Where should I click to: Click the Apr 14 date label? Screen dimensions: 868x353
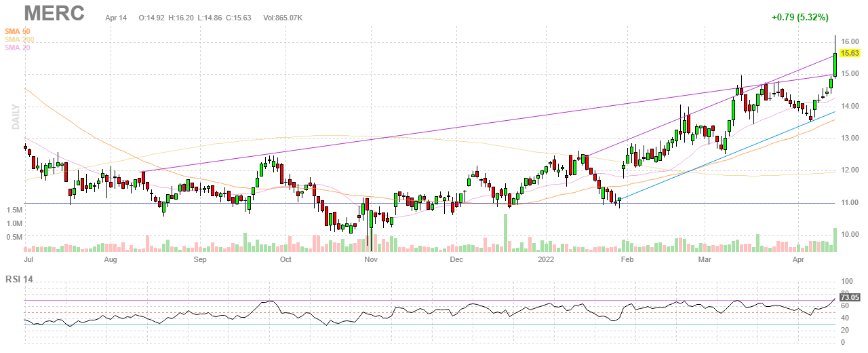tap(117, 17)
